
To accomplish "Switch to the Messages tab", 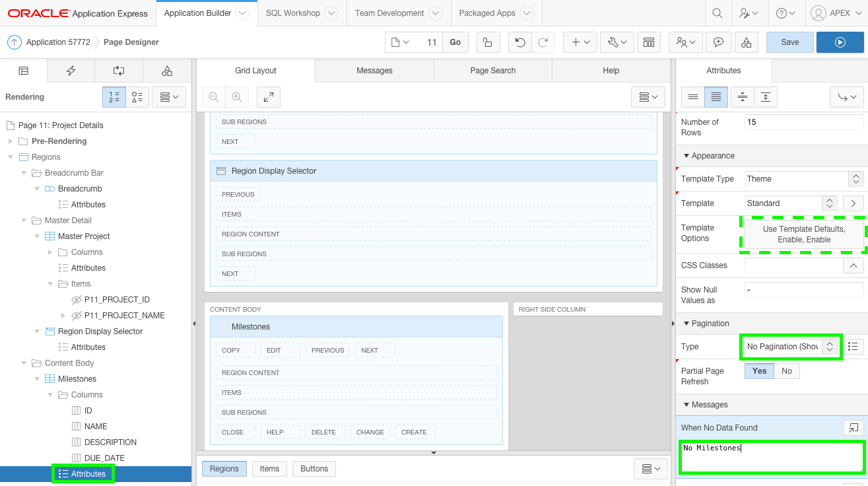I will coord(374,71).
